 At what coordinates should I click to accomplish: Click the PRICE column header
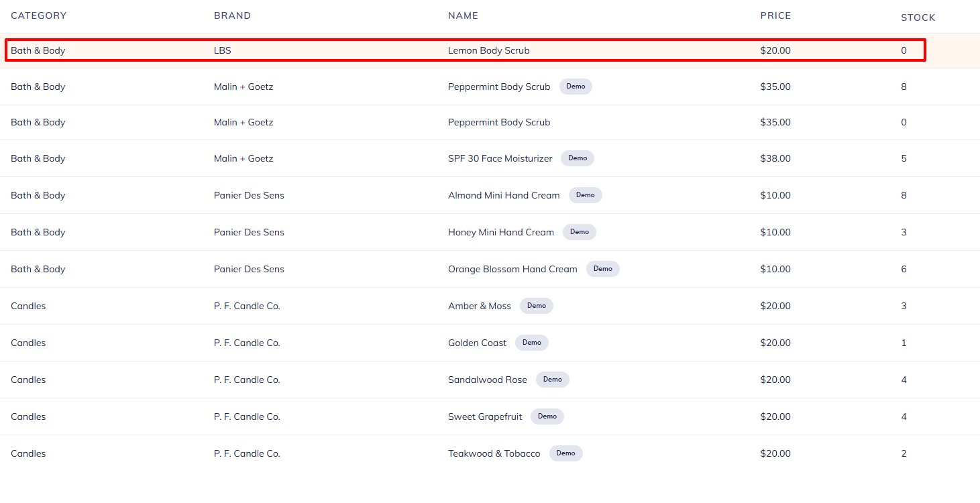pos(775,15)
